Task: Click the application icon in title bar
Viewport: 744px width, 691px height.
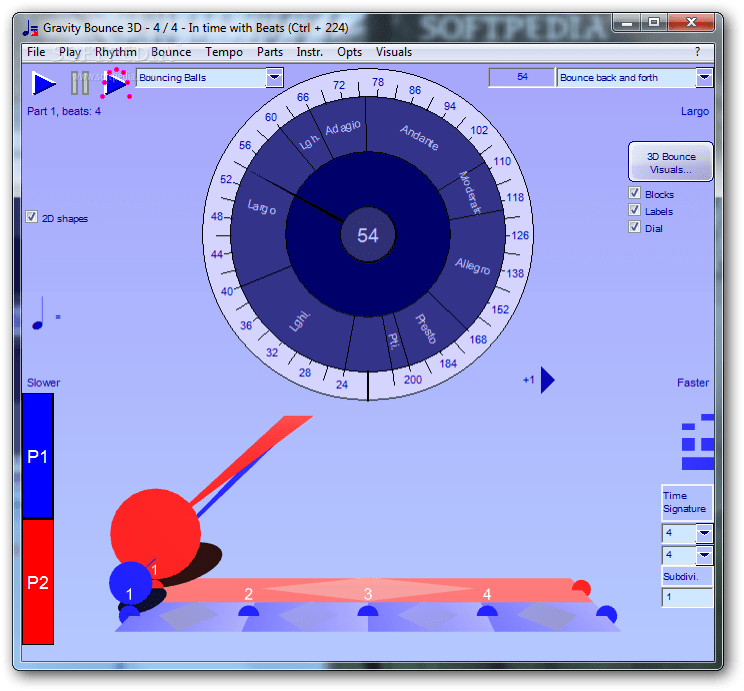Action: 30,28
